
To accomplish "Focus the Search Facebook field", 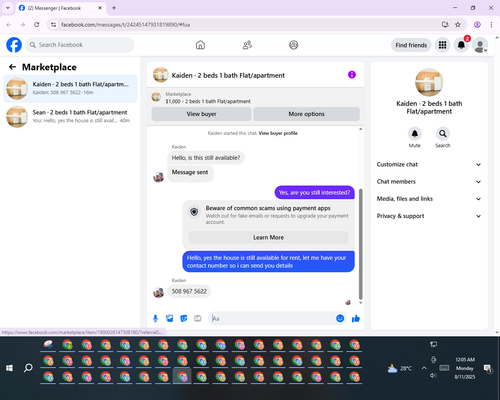I will tap(80, 45).
